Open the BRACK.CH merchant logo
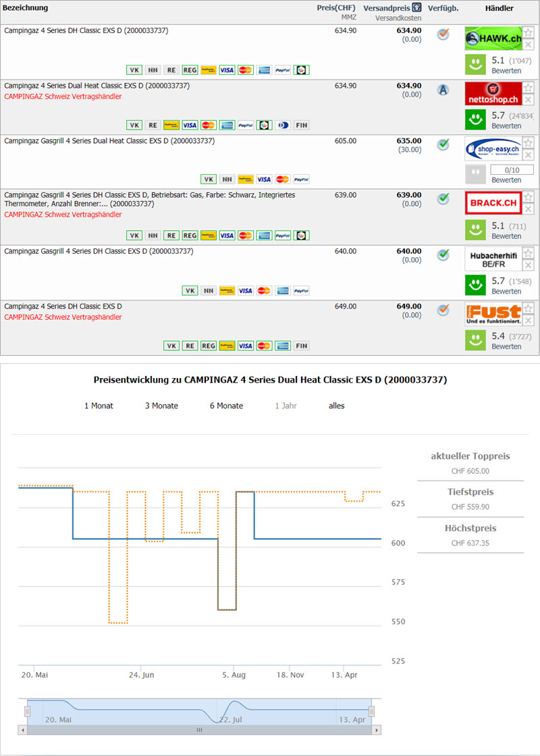 493,203
